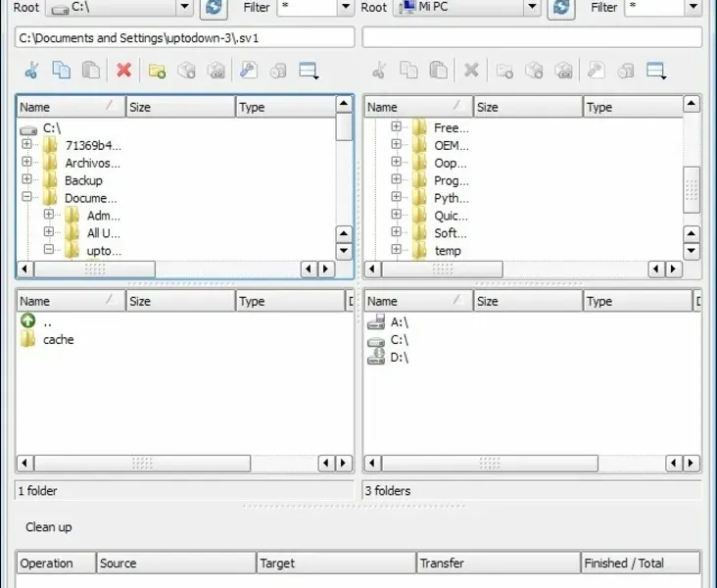The width and height of the screenshot is (717, 588).
Task: Open the right Root dropdown showing Mi PC
Action: point(532,7)
